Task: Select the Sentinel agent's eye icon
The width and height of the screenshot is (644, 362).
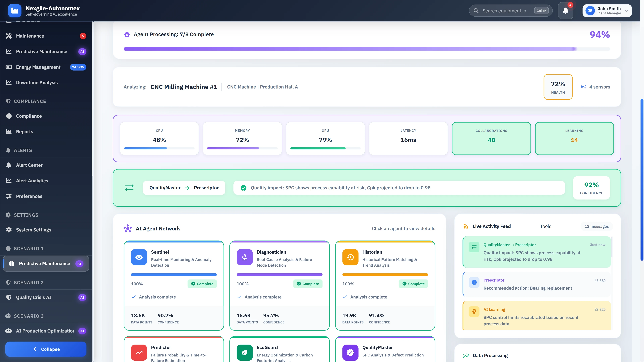Action: pyautogui.click(x=139, y=257)
